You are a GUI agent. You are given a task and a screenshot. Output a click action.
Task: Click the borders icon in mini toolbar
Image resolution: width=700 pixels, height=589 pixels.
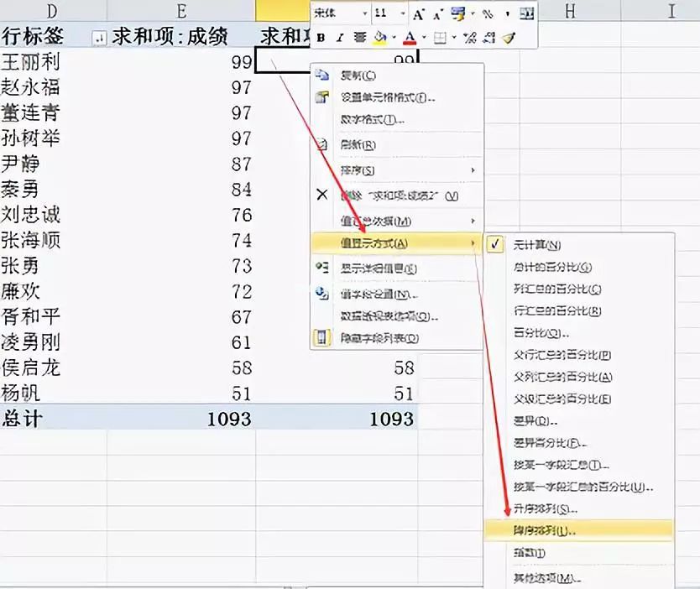click(x=439, y=38)
